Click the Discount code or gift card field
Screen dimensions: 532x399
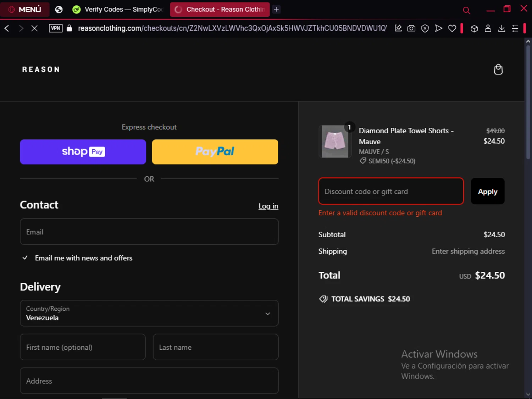tap(391, 191)
